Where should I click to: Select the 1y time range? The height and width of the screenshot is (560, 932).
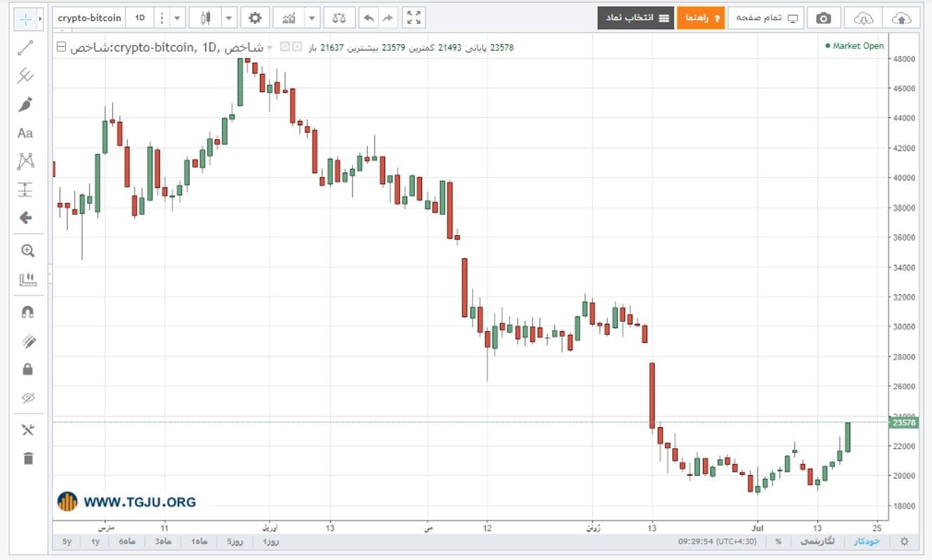[95, 542]
